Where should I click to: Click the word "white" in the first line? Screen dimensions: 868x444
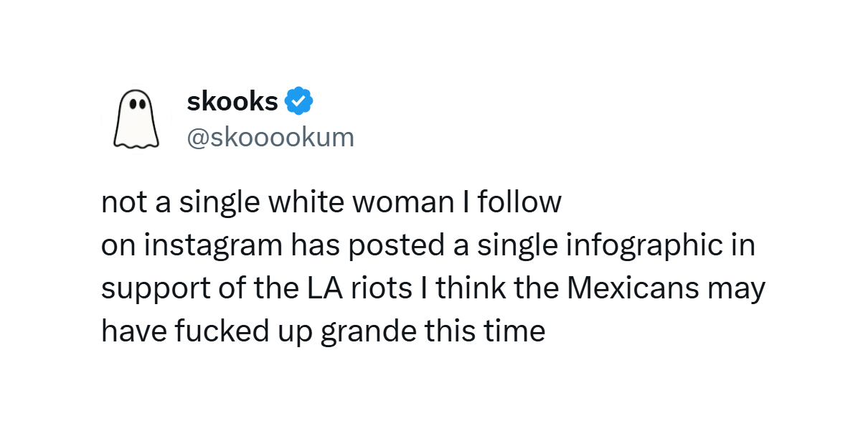pyautogui.click(x=304, y=203)
